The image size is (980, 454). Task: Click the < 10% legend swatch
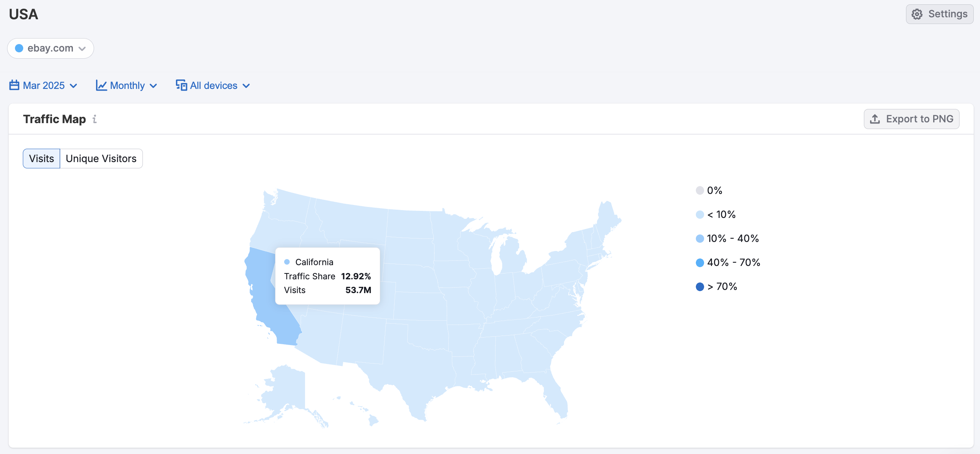[x=700, y=214]
